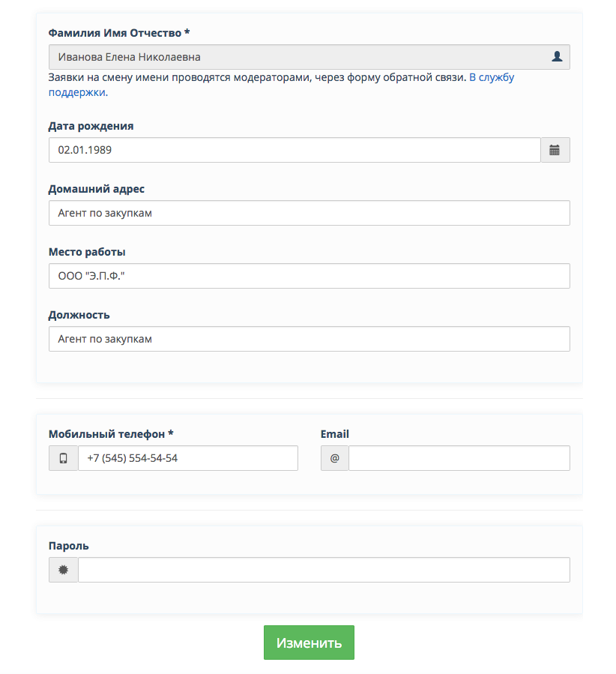Click the empty Email input field
Screen dimensions: 616x674
(x=459, y=458)
